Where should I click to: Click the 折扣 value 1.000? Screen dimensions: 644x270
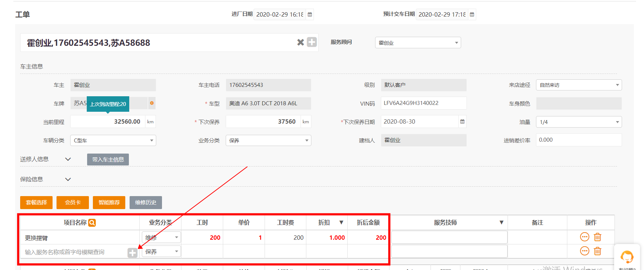(x=337, y=238)
